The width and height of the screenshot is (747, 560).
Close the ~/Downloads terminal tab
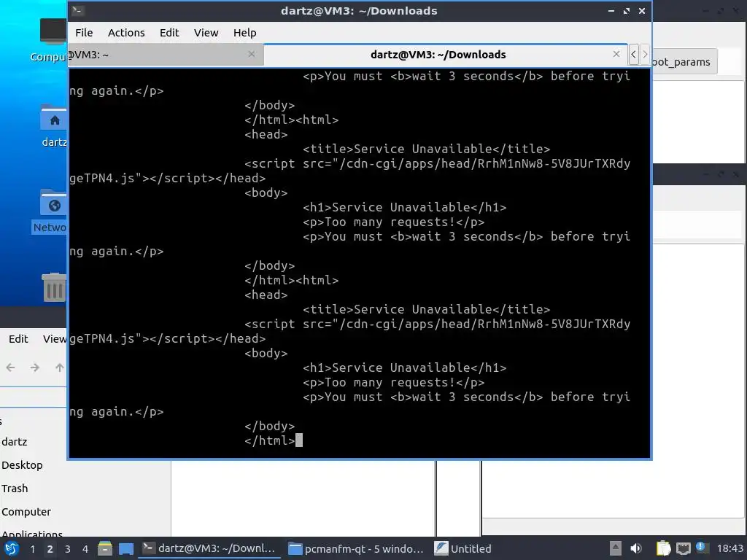tap(616, 54)
